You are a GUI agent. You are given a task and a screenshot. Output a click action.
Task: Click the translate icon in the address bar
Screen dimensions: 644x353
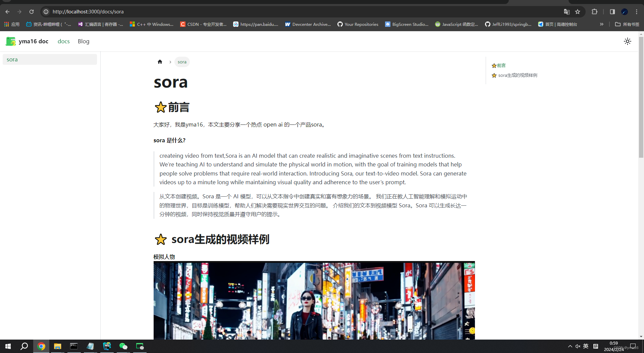[x=567, y=11]
